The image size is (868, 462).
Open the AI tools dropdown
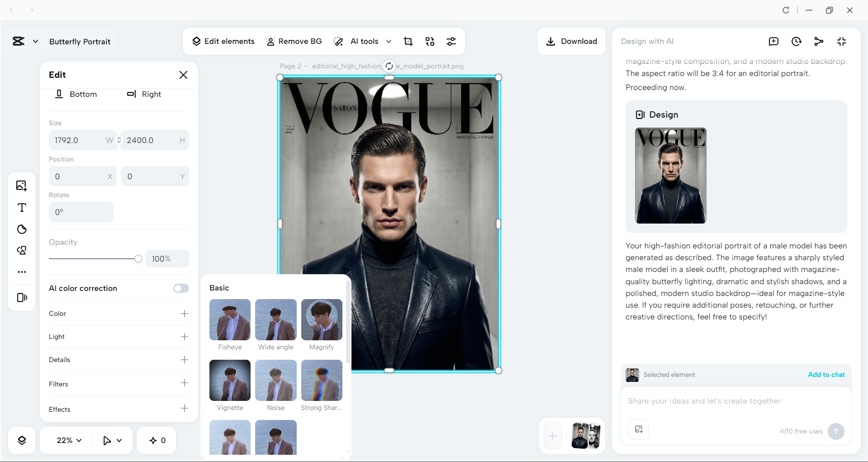[362, 42]
